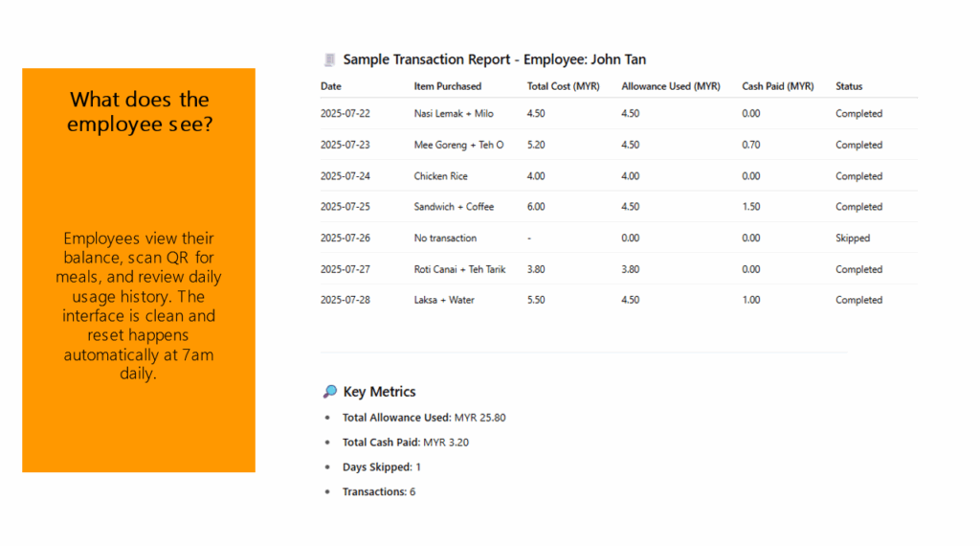This screenshot has height=546, width=980.
Task: Click the Status column header
Action: [849, 86]
